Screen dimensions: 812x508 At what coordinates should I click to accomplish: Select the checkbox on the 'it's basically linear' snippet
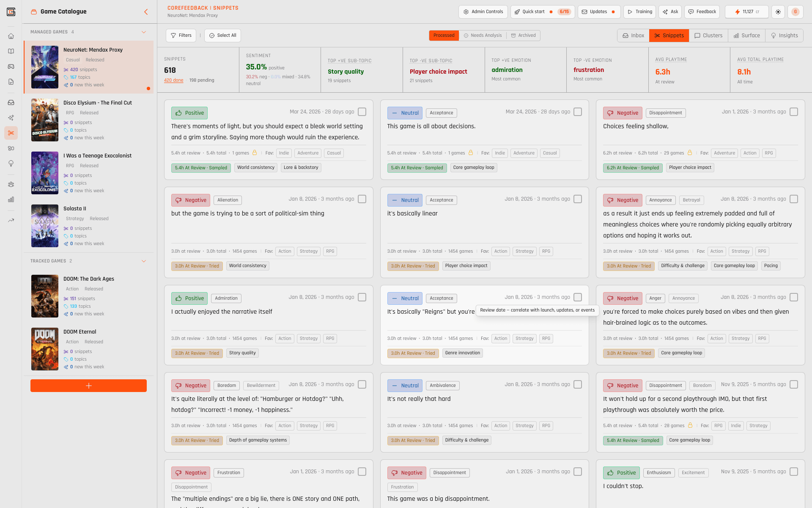tap(578, 199)
